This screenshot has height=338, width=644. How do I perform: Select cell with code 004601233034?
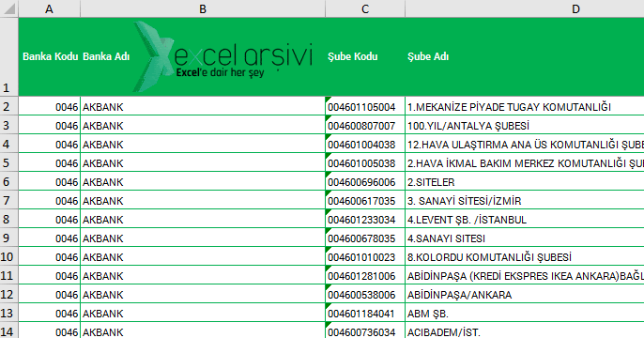[x=365, y=220]
